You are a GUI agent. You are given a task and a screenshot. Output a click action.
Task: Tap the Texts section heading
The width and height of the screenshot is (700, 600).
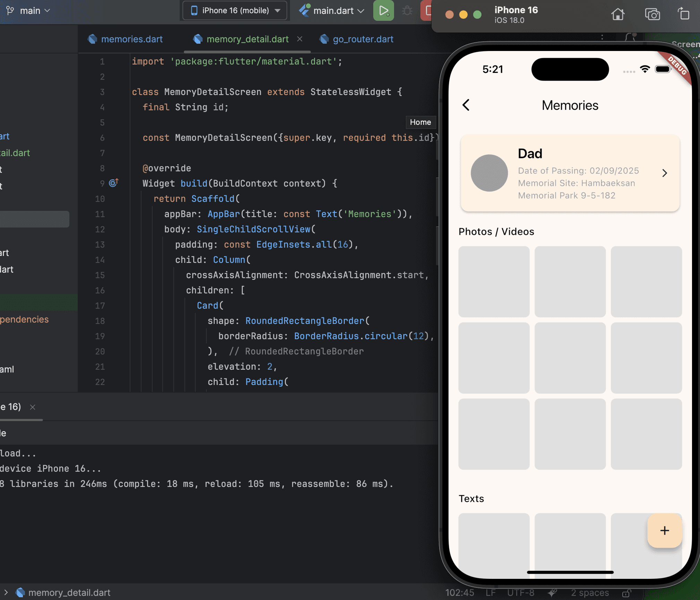(471, 498)
